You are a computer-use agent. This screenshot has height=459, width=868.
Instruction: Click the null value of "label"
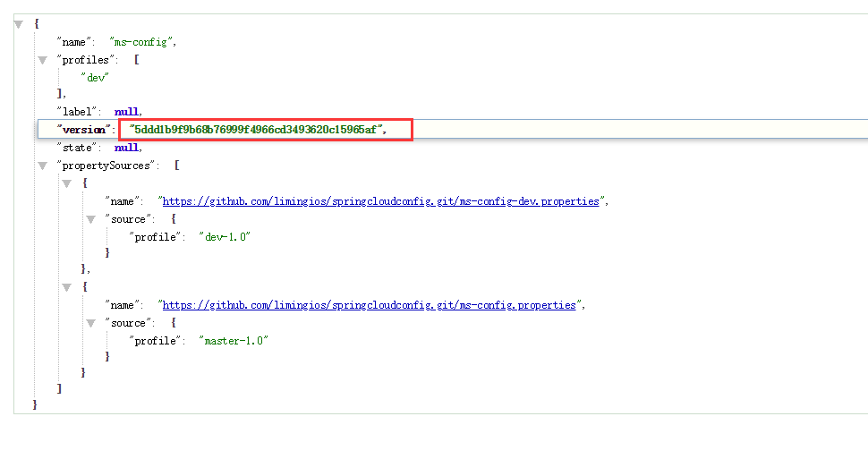coord(126,112)
